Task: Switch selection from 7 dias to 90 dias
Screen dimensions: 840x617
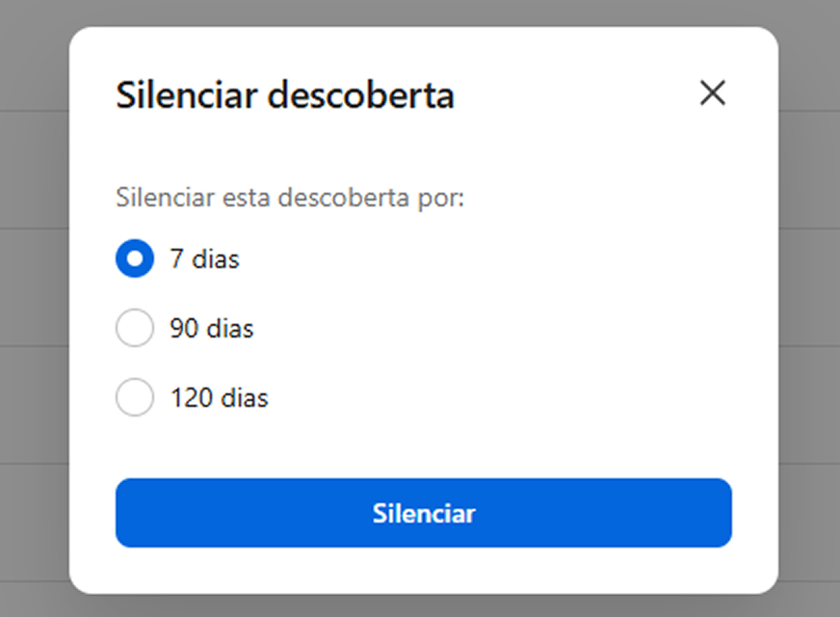Action: pos(135,328)
